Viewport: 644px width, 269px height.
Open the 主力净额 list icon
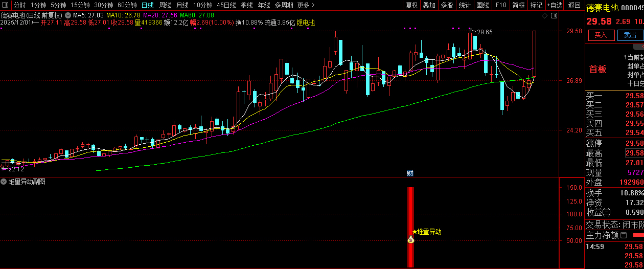[x=623, y=235]
